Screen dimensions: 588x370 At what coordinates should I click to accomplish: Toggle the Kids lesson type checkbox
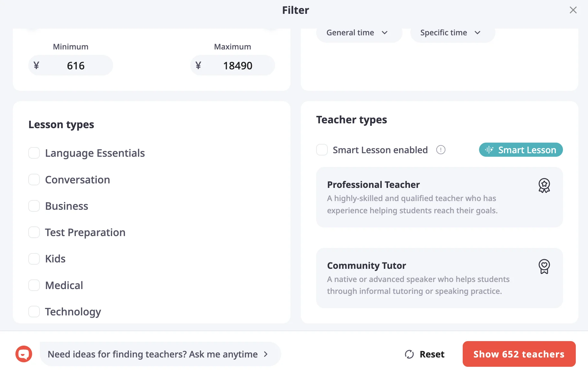(34, 259)
